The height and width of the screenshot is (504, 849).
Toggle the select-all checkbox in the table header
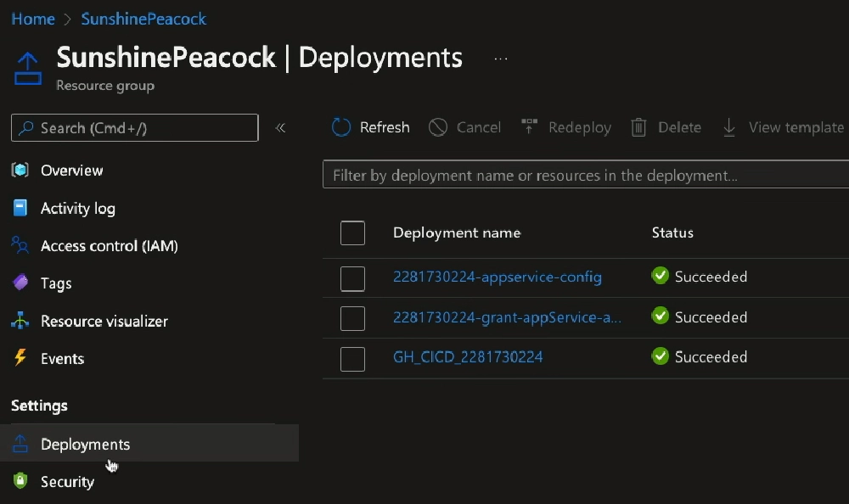(x=352, y=232)
